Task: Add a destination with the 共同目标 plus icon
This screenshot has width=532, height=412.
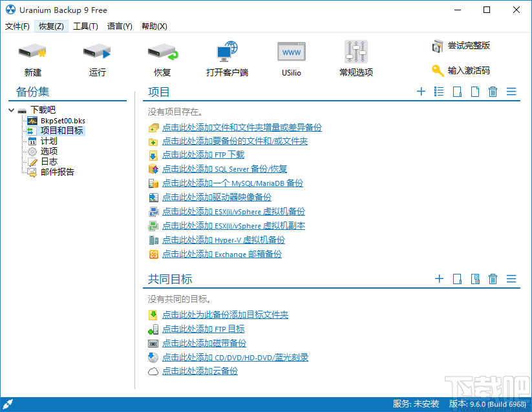Action: (x=439, y=279)
